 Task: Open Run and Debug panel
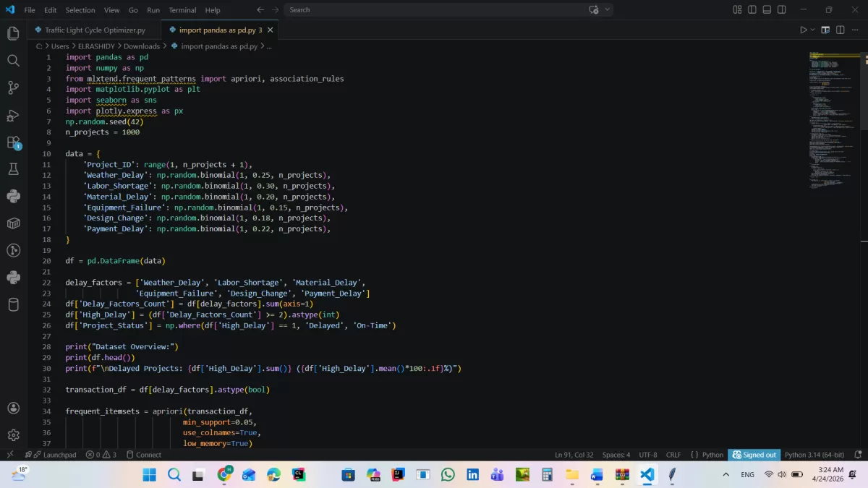coord(13,116)
